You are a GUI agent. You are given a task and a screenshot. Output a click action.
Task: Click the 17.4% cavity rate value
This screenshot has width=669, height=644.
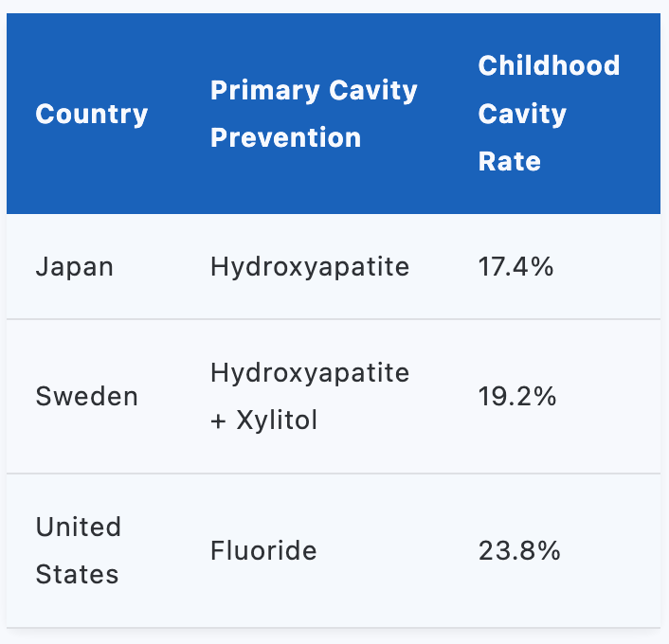(x=515, y=267)
